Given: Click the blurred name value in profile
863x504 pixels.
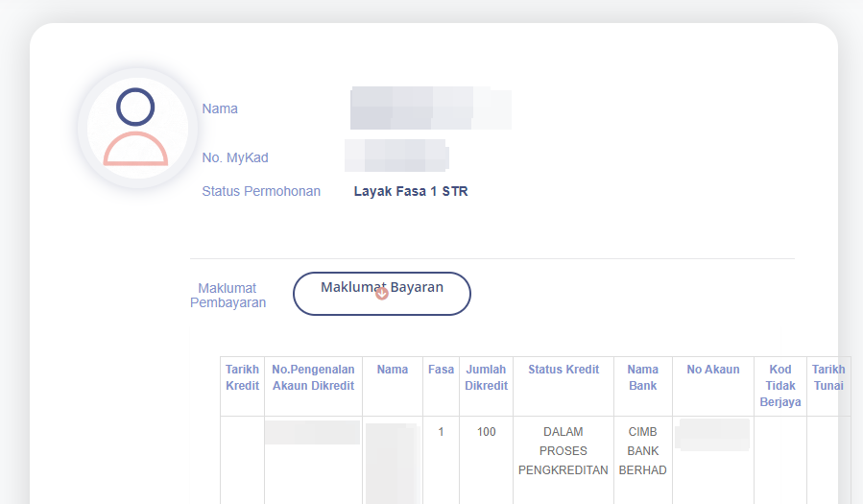Looking at the screenshot, I should pos(430,108).
